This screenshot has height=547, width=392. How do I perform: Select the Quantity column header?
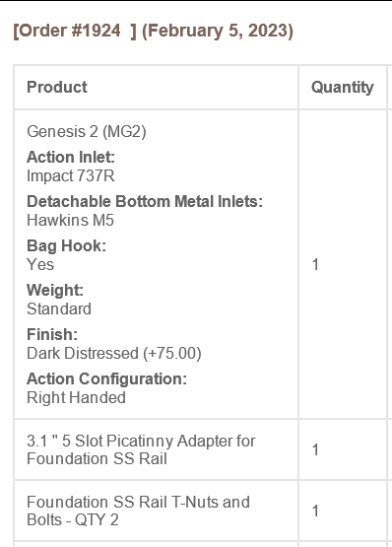point(342,87)
